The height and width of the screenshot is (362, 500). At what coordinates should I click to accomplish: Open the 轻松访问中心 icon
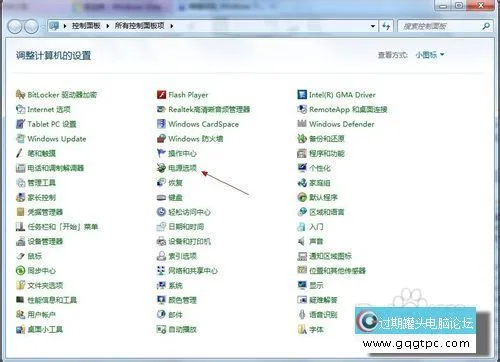tap(161, 212)
